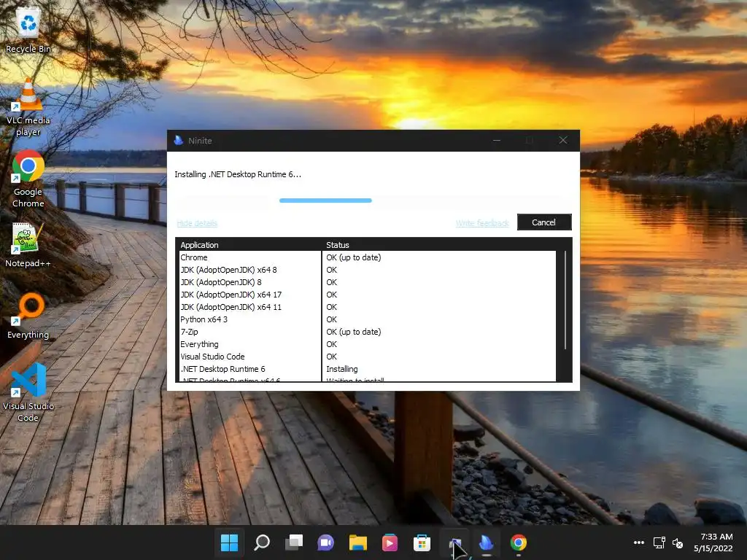Image resolution: width=747 pixels, height=560 pixels.
Task: Select the JDK (AdoptOpenJDK) x64 8 row
Action: (368, 270)
